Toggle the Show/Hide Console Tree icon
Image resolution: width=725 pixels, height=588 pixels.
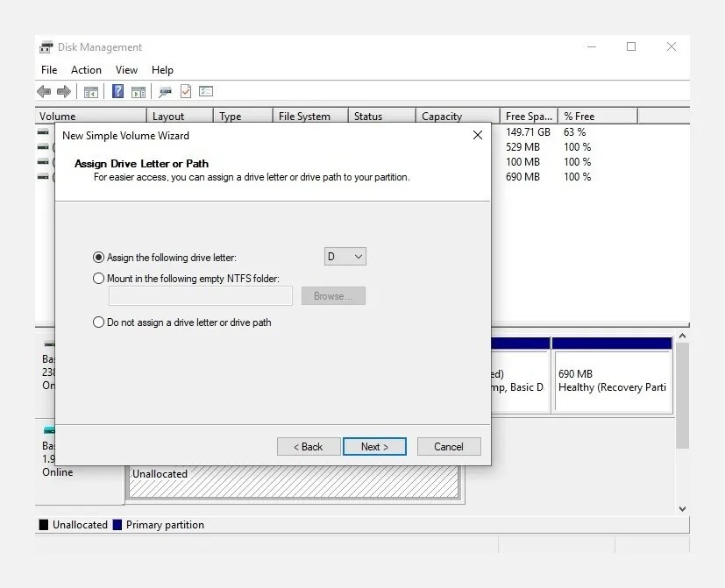pos(91,91)
